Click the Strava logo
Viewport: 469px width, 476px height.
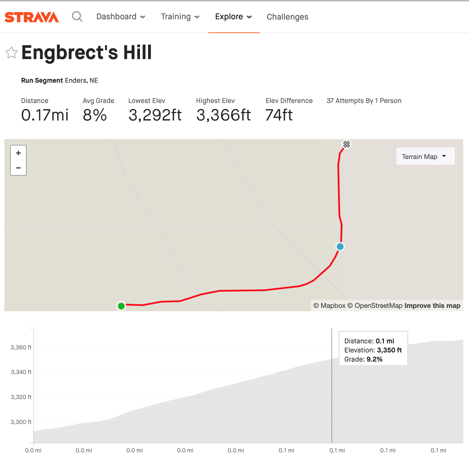(31, 17)
